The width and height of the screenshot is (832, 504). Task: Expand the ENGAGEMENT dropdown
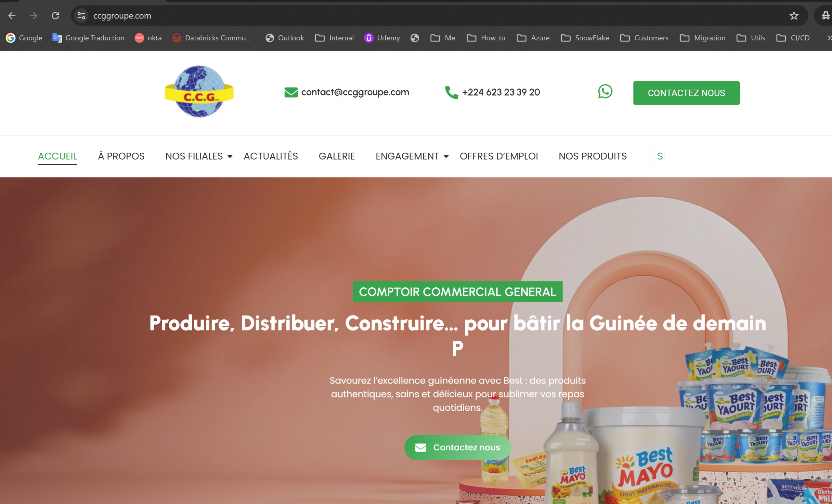pos(446,157)
